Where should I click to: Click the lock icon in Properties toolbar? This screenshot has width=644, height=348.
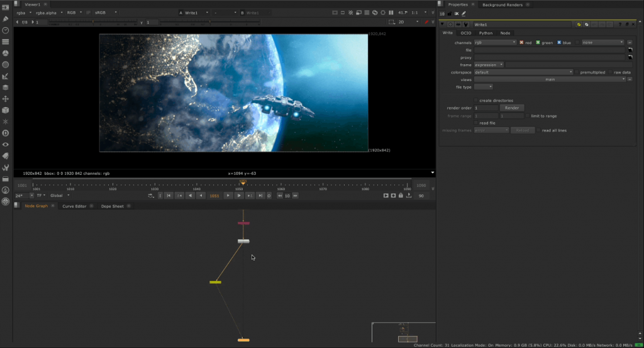pos(450,13)
